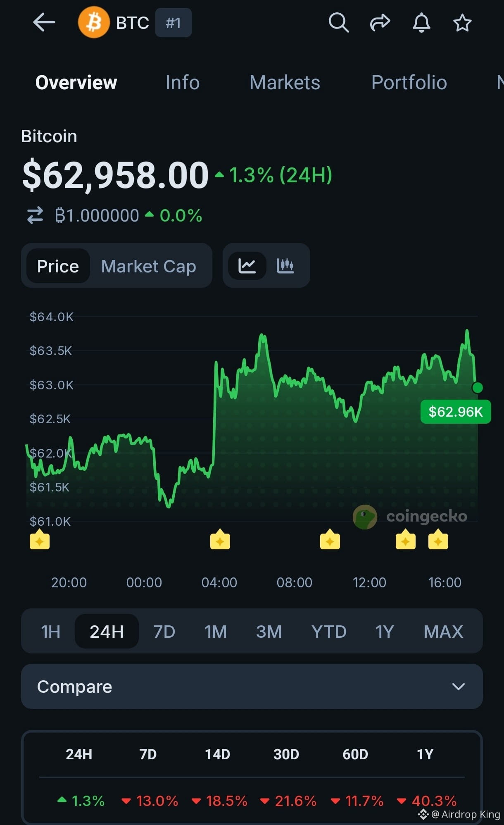
Task: Switch to line chart icon
Action: pos(247,265)
